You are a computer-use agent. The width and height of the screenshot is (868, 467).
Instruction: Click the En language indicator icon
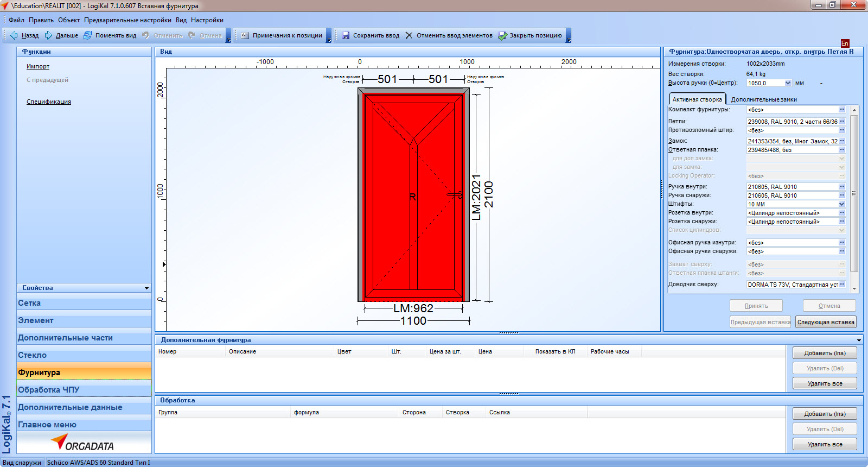tap(845, 43)
